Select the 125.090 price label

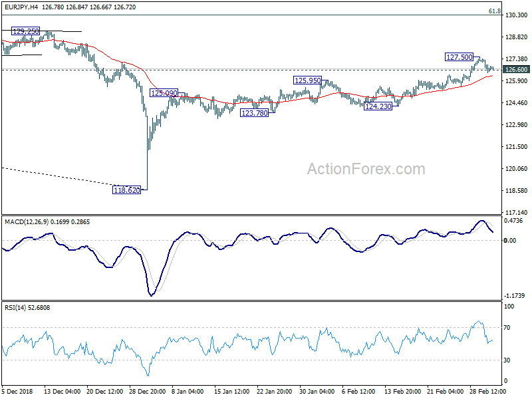[x=164, y=93]
